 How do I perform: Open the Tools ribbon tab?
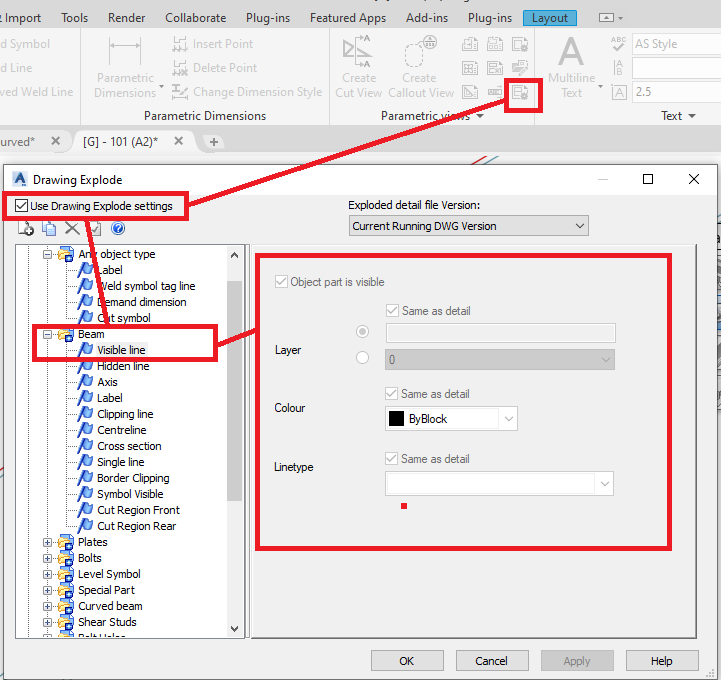[x=74, y=18]
